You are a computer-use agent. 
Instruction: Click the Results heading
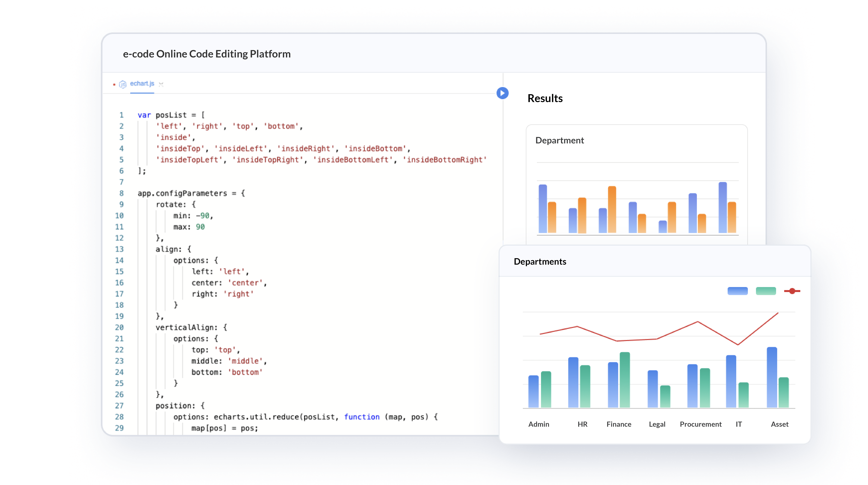point(545,98)
